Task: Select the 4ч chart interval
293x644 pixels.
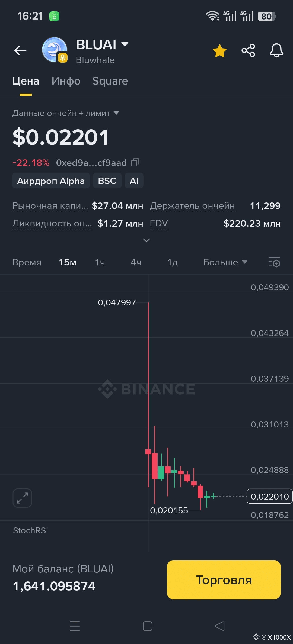Action: click(x=136, y=262)
